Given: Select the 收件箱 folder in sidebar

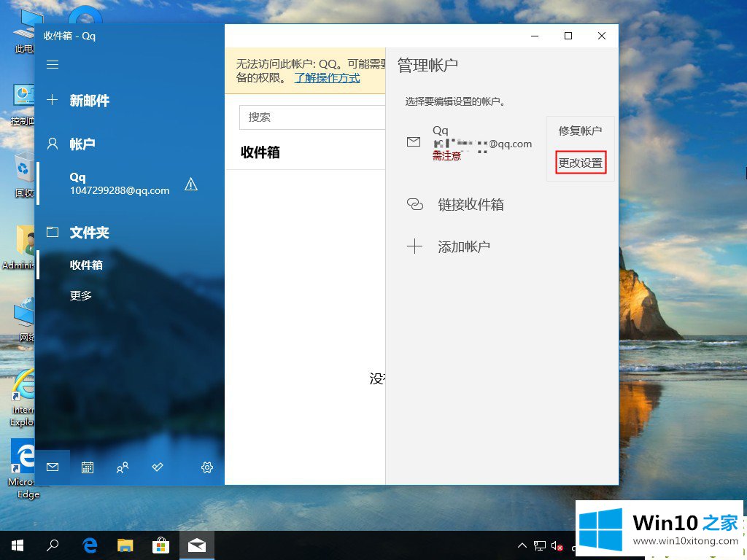Looking at the screenshot, I should (x=86, y=265).
